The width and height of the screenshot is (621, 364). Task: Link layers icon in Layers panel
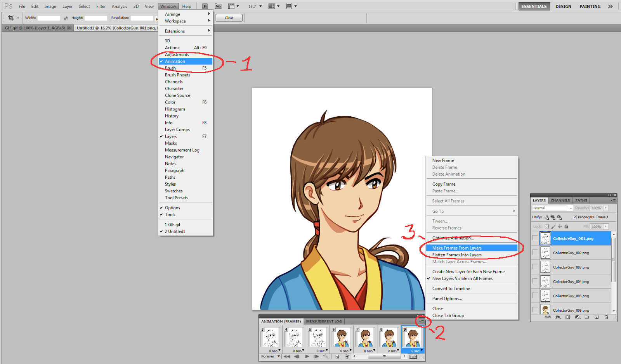(548, 317)
